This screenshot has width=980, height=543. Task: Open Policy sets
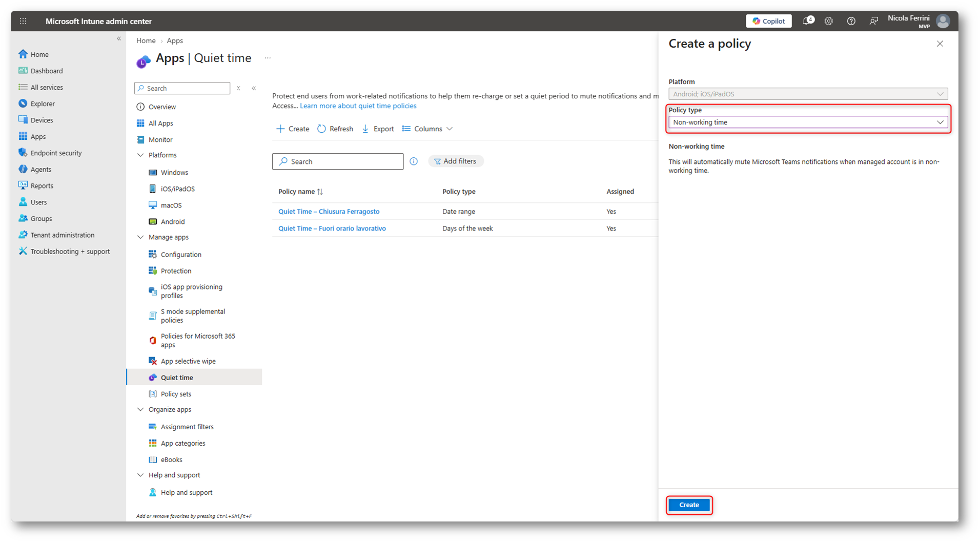point(176,394)
